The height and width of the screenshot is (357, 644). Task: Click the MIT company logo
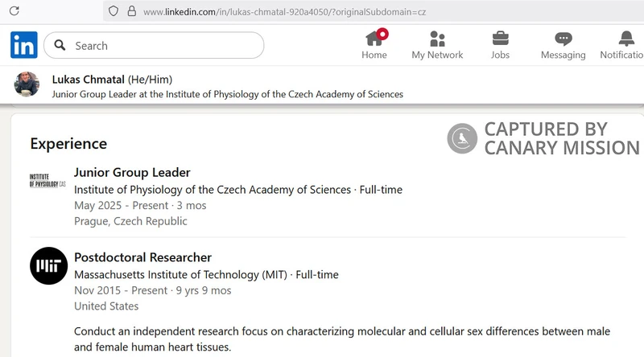pos(48,265)
